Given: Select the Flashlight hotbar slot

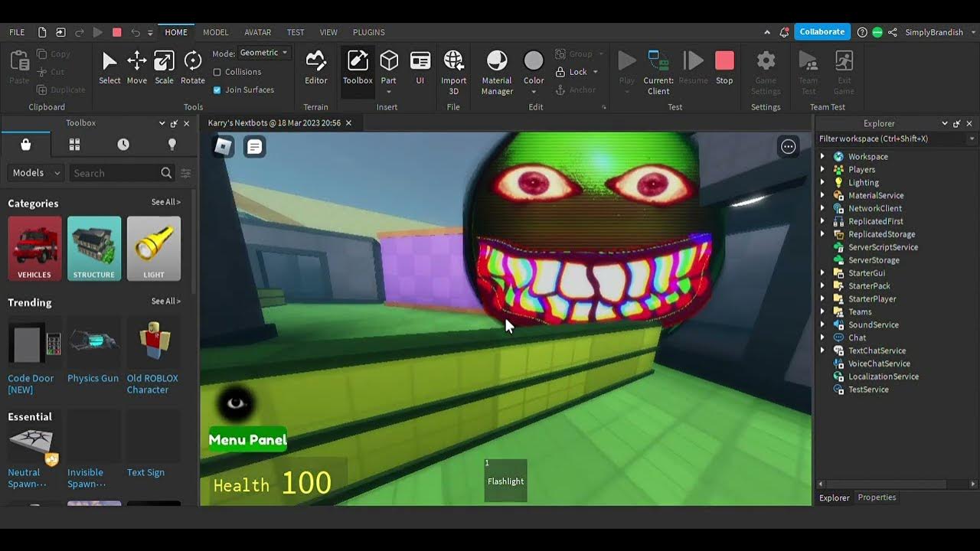Looking at the screenshot, I should (x=505, y=480).
